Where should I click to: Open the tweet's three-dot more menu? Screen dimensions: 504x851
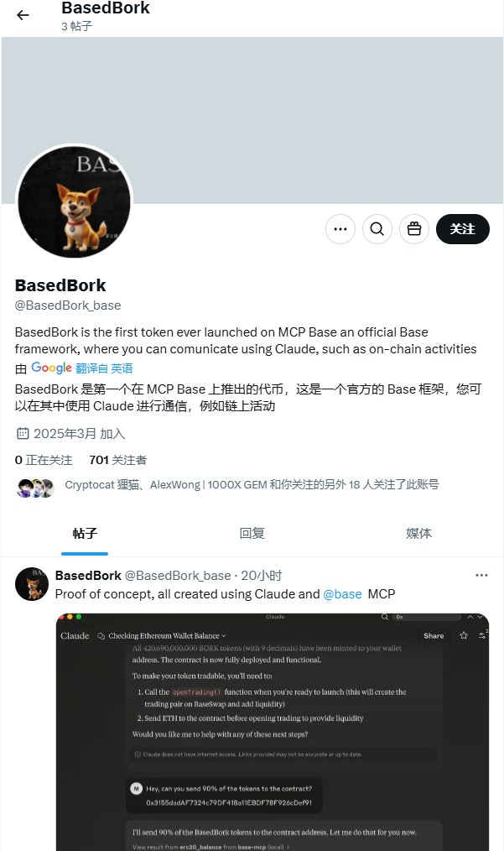(x=481, y=575)
